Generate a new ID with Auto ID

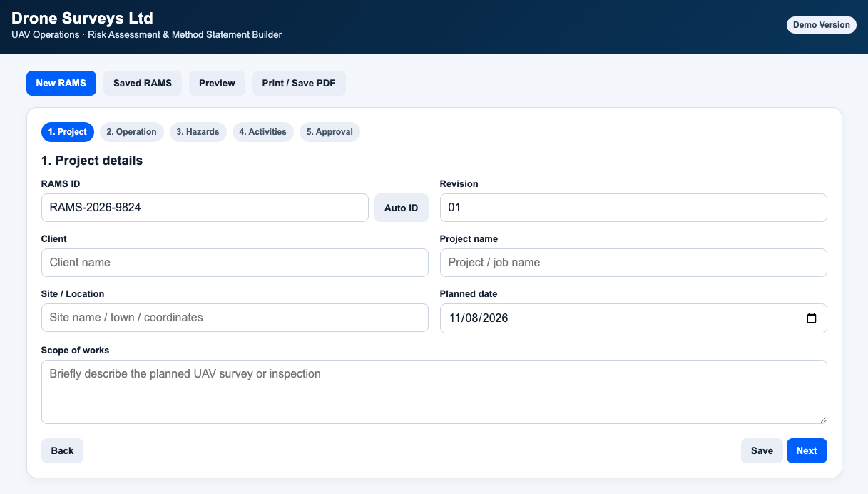[x=402, y=208]
